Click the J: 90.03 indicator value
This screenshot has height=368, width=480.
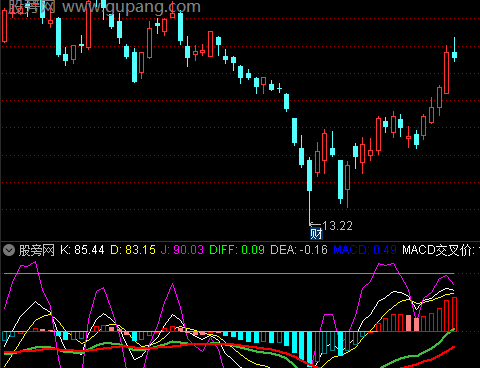click(x=182, y=250)
